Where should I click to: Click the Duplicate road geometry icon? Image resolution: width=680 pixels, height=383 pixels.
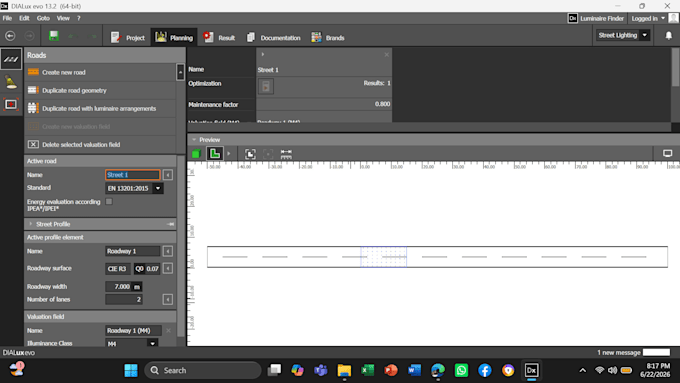[33, 90]
